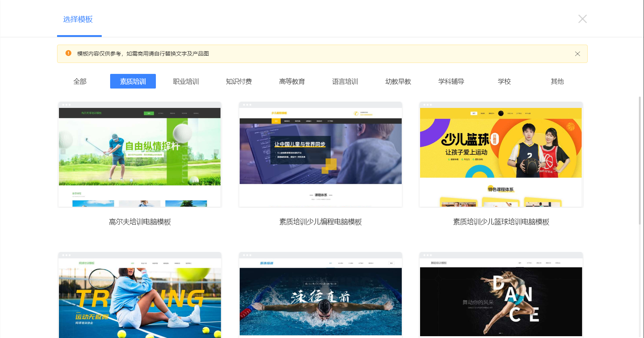Image resolution: width=644 pixels, height=338 pixels.
Task: Filter templates by 学校
Action: (504, 81)
